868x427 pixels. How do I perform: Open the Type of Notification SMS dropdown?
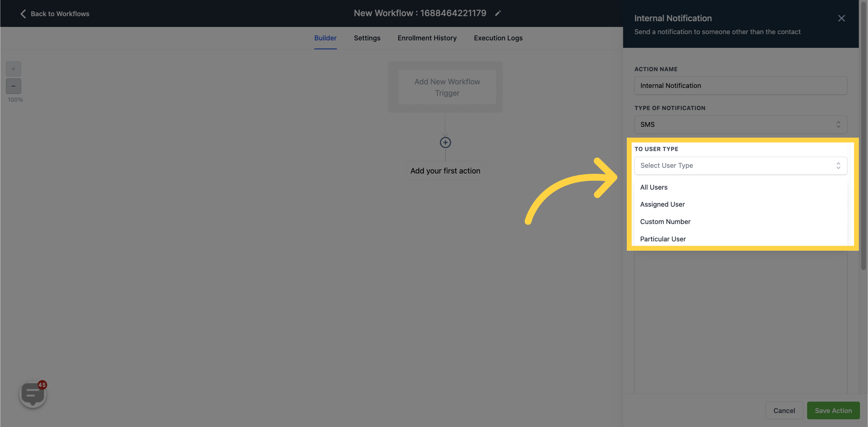741,124
